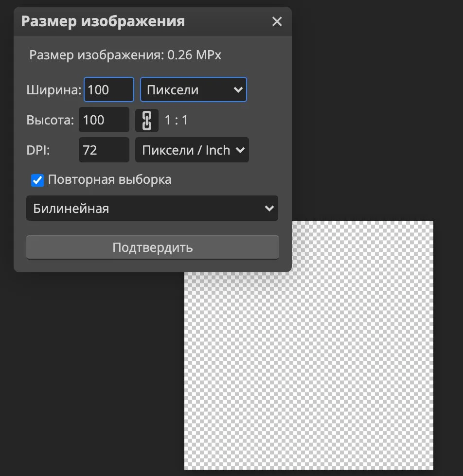Viewport: 463px width, 476px height.
Task: Click the DPI: label
Action: [x=38, y=150]
